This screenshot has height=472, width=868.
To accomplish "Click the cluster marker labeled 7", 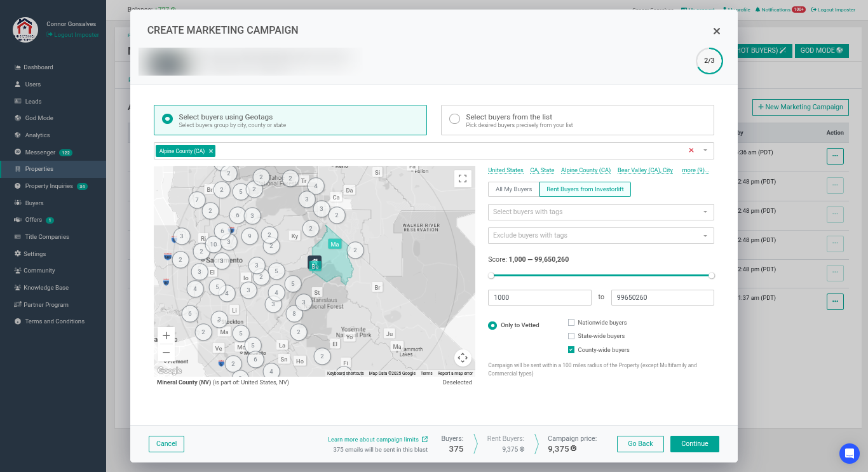I will point(197,200).
